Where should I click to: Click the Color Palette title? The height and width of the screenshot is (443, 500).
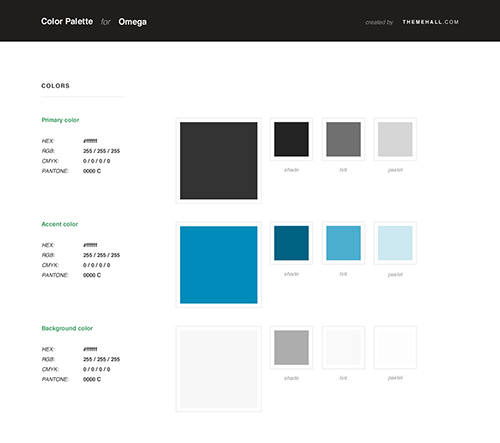(67, 21)
